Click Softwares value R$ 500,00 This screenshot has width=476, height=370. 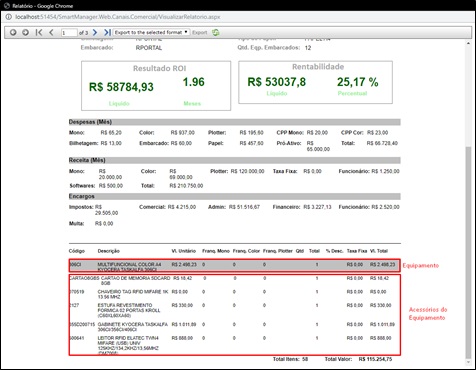tap(111, 186)
